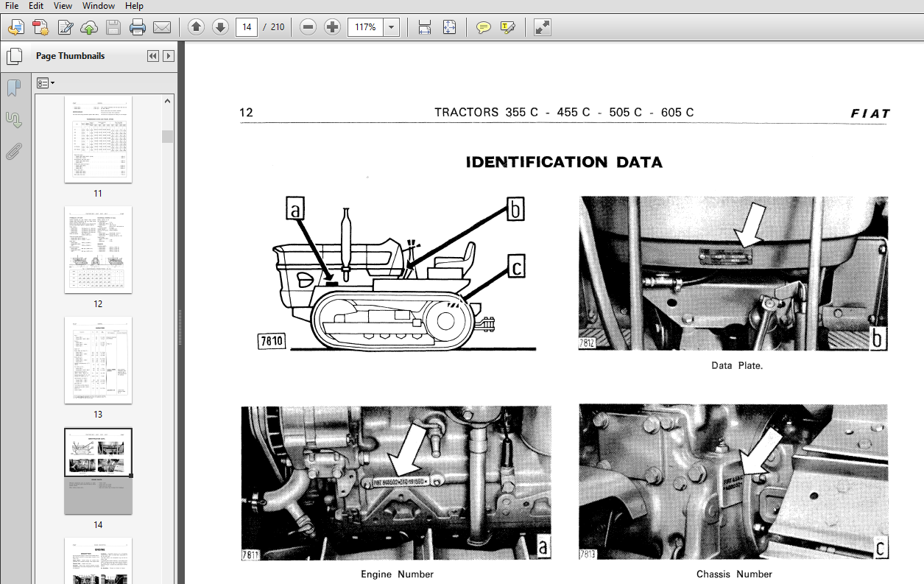This screenshot has width=924, height=584.
Task: Click the Open file toolbar icon
Action: click(16, 28)
